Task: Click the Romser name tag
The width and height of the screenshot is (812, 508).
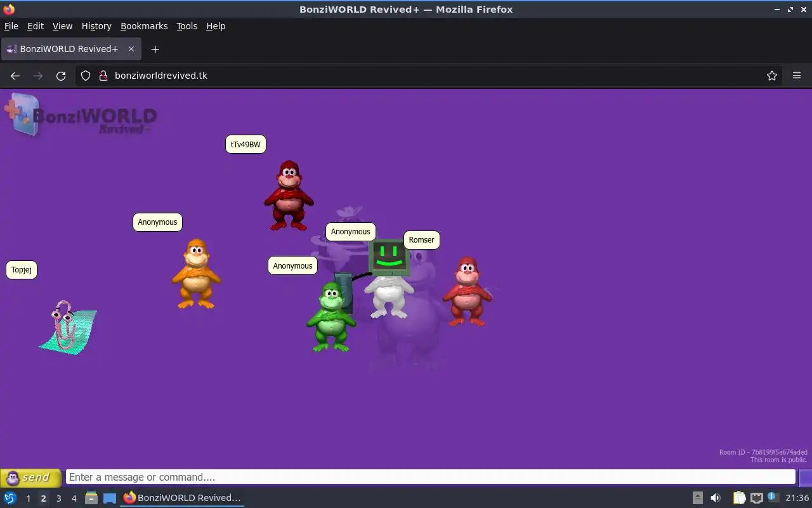Action: pos(422,240)
